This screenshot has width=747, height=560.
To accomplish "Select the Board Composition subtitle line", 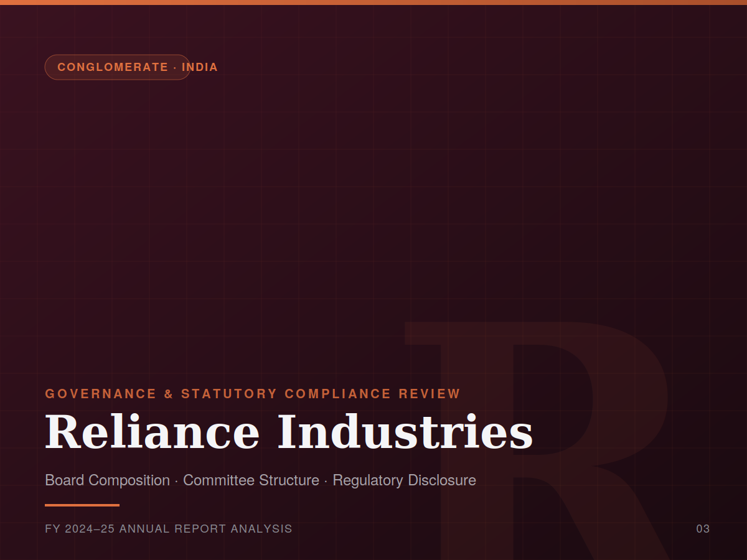I will 260,480.
